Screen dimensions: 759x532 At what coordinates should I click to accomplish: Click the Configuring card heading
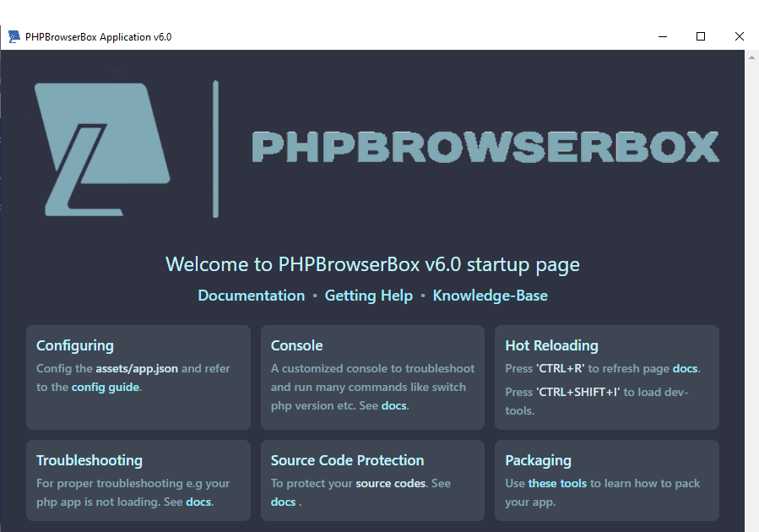coord(75,345)
